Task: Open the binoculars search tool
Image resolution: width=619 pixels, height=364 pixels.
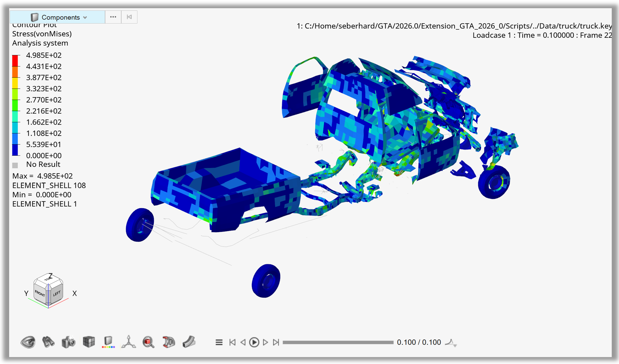Action: click(x=48, y=342)
